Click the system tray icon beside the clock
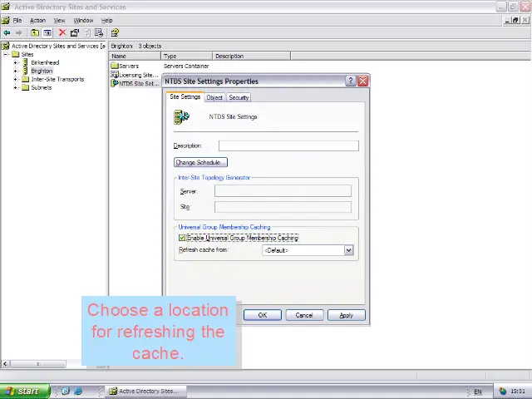Viewport: 532px width, 399px height. coord(502,392)
